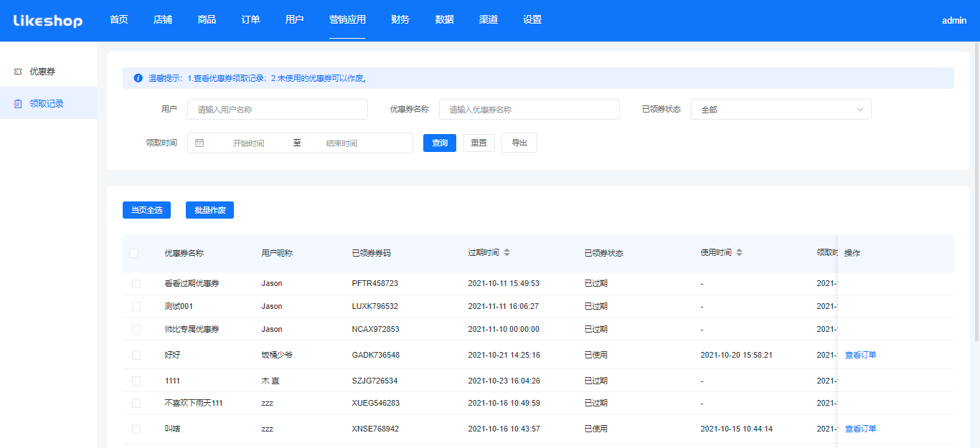
Task: Open 查看订单 link for 好好 row
Action: (861, 356)
